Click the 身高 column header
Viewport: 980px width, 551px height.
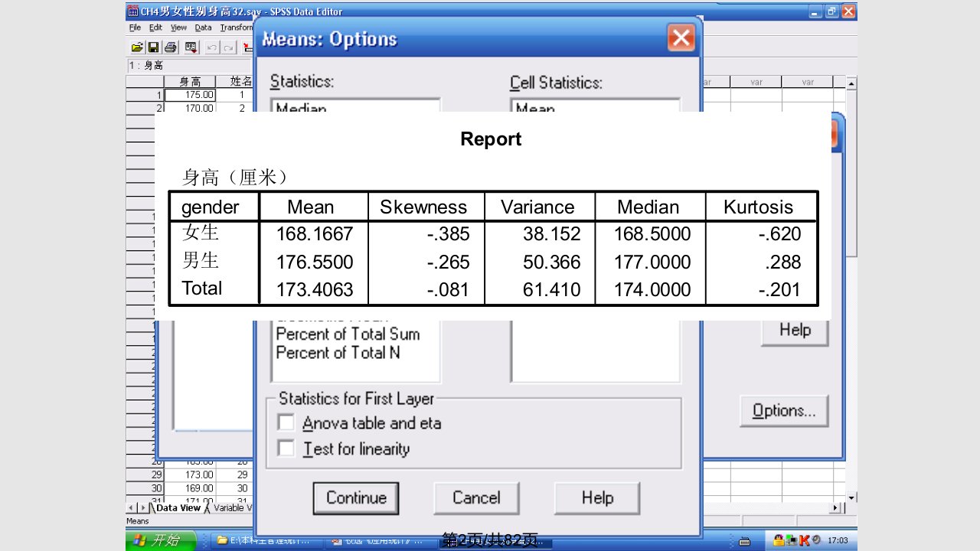[190, 82]
